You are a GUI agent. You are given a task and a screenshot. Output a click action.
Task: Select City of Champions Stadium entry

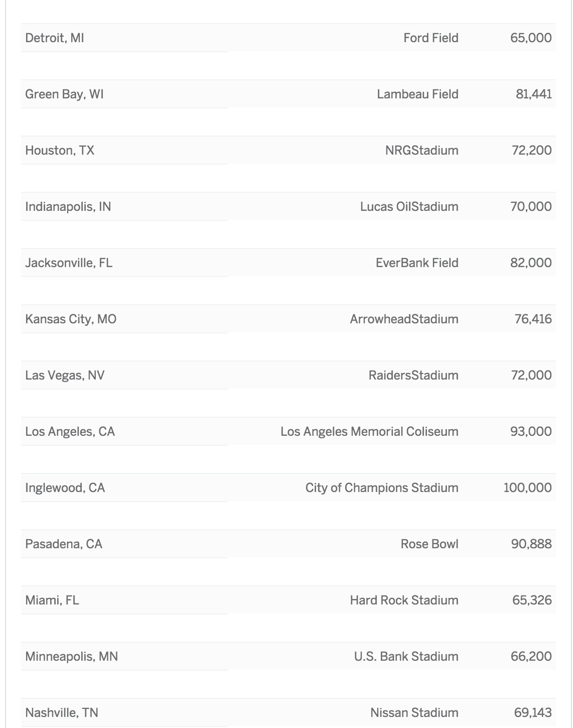click(382, 488)
